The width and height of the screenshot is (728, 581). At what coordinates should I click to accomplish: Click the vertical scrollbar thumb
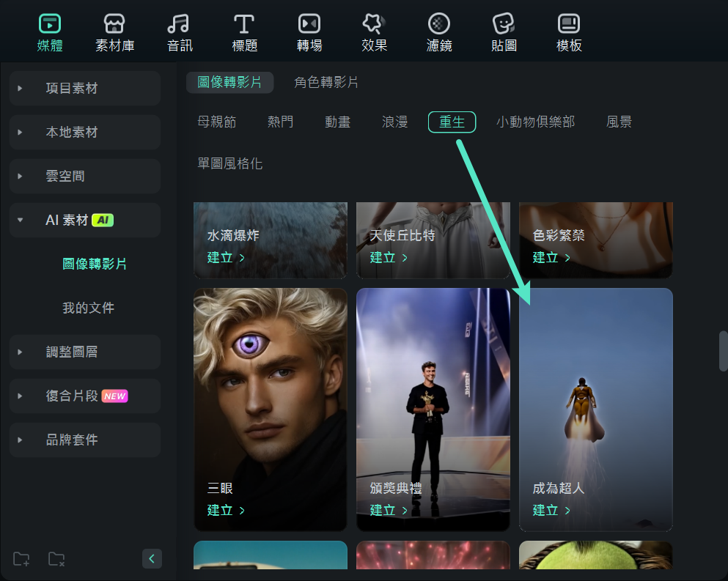tap(724, 351)
